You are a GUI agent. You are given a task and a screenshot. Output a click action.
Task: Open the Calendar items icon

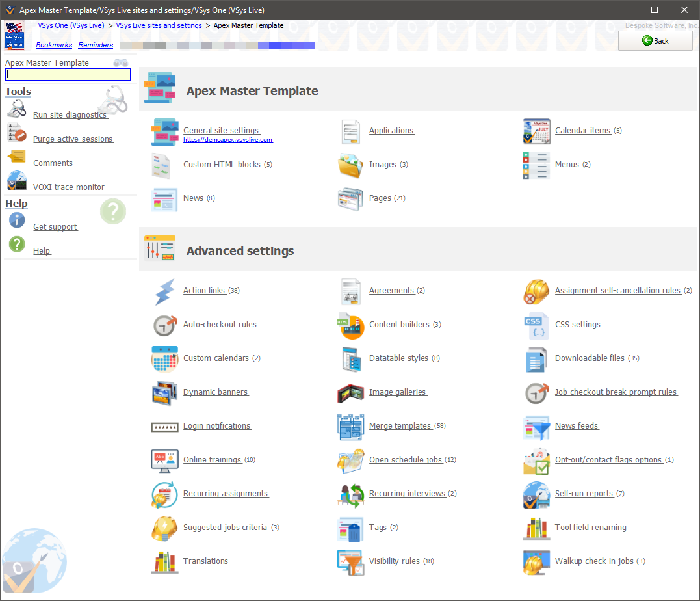[536, 131]
